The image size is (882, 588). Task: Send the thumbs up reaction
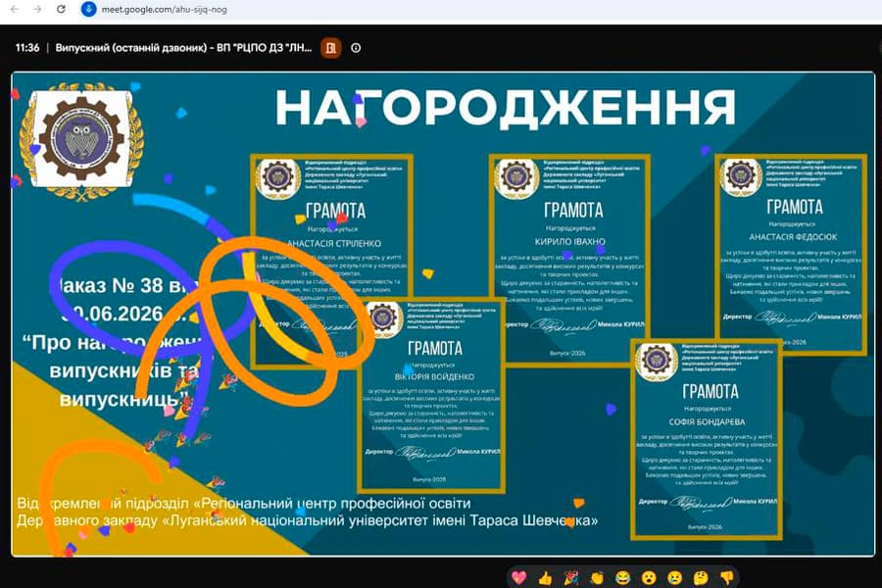(x=545, y=578)
